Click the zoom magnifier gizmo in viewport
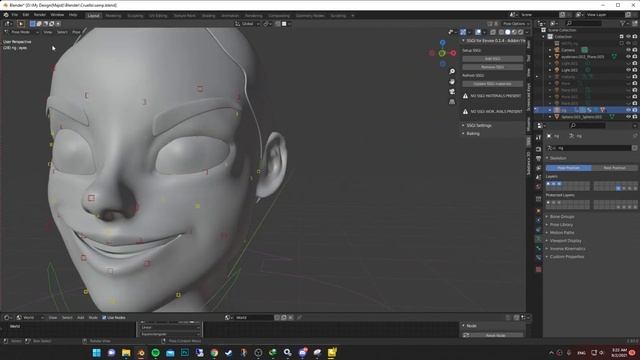The image size is (640, 360). [452, 71]
